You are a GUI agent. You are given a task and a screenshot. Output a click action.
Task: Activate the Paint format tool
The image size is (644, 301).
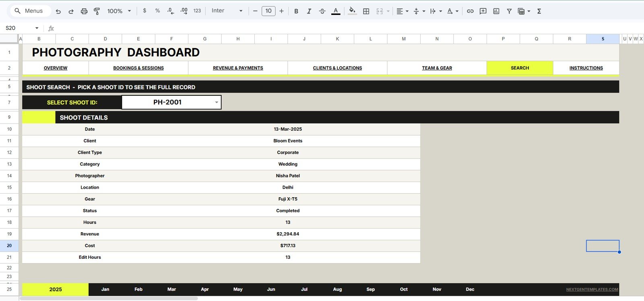pos(97,11)
